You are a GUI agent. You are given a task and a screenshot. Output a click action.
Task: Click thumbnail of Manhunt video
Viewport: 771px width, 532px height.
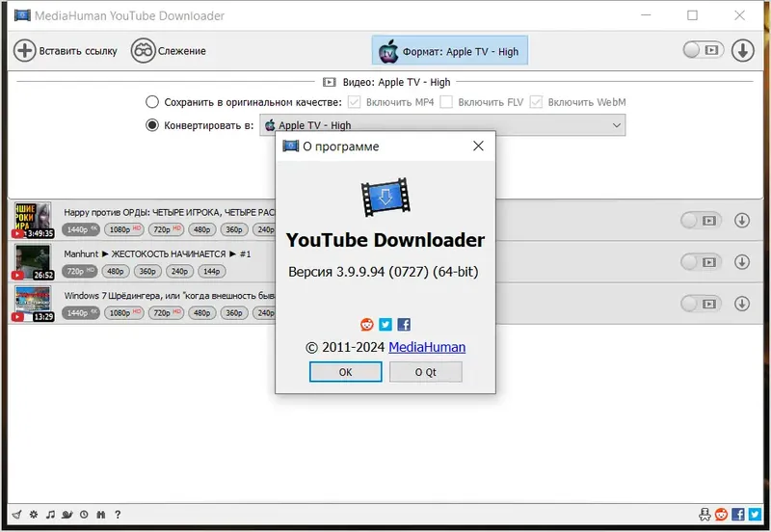(x=33, y=262)
